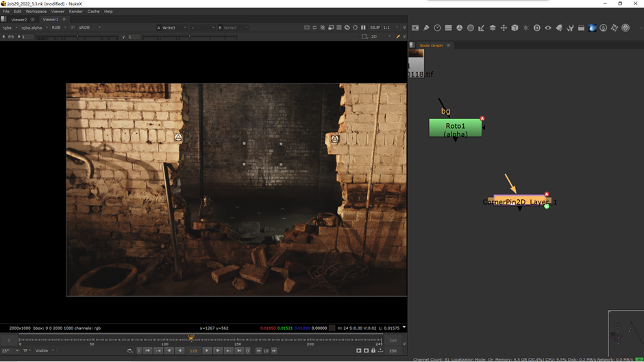Open the Views eye icon menu
The image size is (644, 362).
[x=548, y=28]
